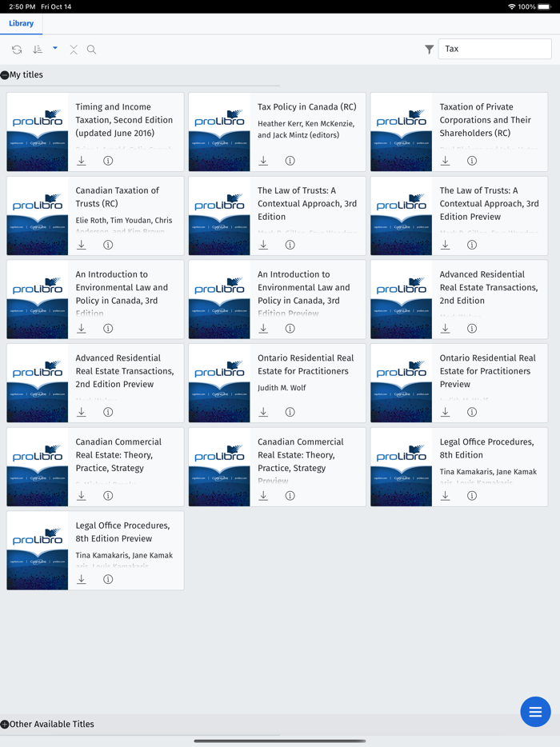Open title Ontario Residential Real Estate for Practitioners

click(306, 365)
